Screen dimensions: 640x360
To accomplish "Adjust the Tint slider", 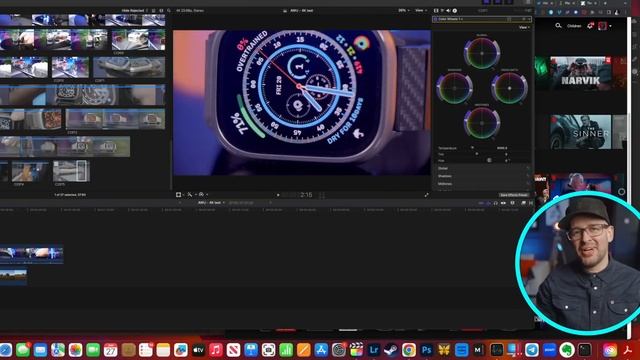I will coord(477,154).
